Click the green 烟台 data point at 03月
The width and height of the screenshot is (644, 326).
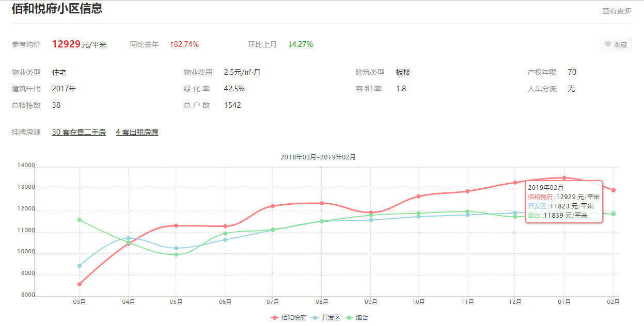click(x=80, y=220)
